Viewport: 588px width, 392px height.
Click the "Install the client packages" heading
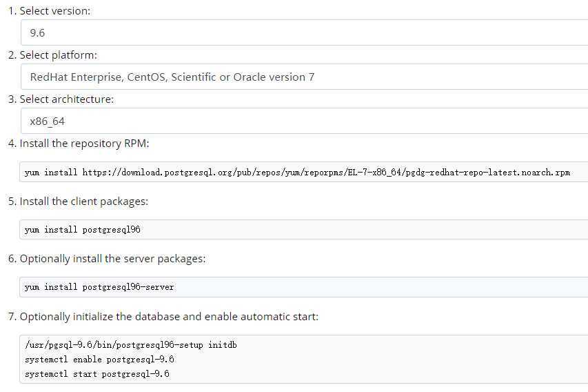(83, 202)
